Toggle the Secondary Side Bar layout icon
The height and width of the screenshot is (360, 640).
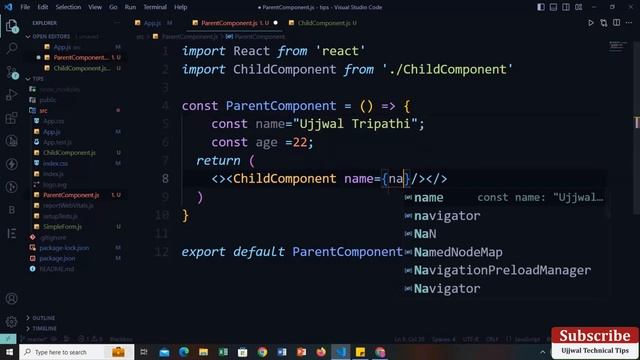coord(566,7)
